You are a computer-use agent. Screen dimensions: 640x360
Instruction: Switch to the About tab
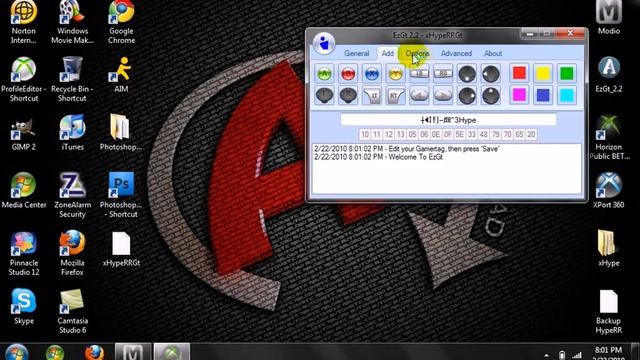[493, 53]
